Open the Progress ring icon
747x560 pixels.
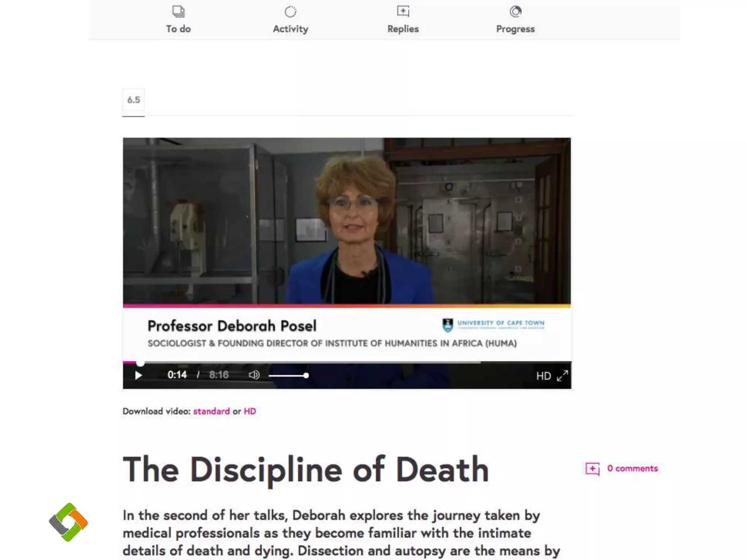pos(515,12)
